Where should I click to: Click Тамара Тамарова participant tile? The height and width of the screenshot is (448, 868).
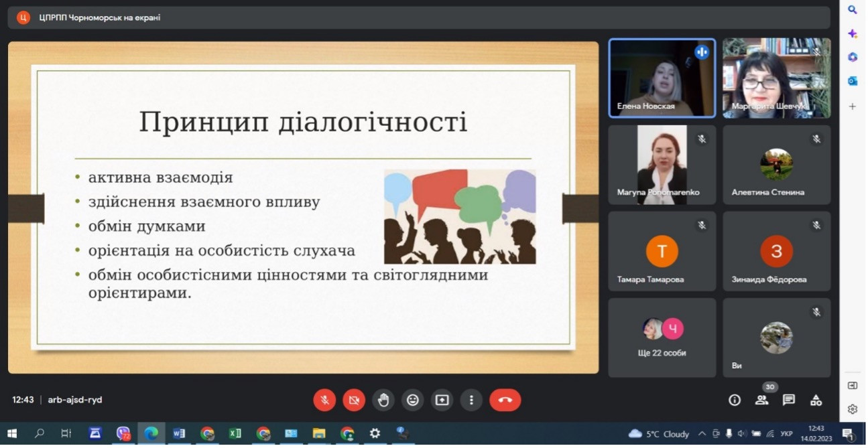point(662,251)
